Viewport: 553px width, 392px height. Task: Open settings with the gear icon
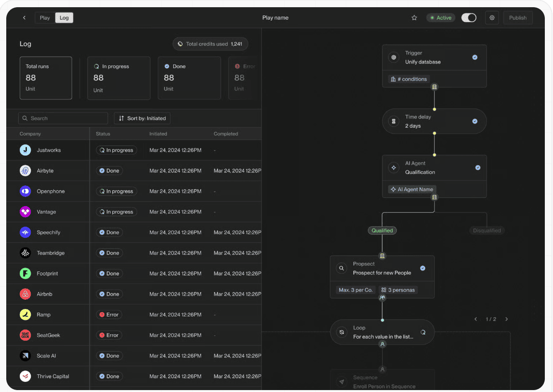492,18
